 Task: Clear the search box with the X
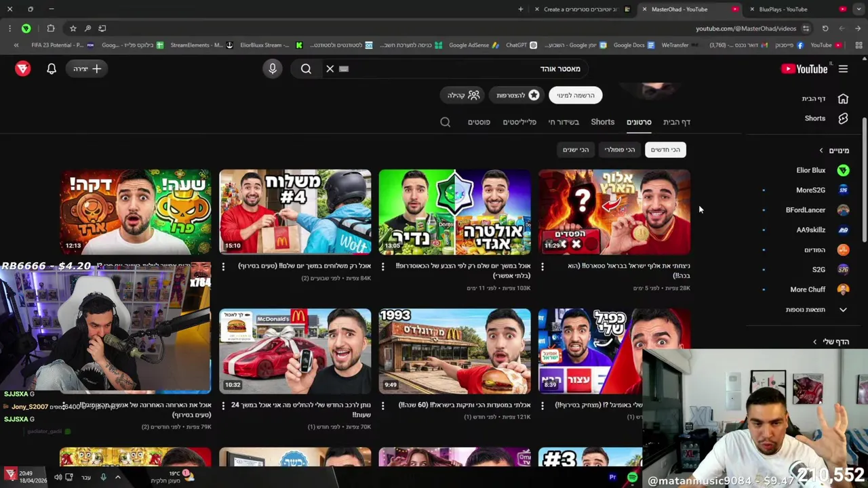[330, 68]
